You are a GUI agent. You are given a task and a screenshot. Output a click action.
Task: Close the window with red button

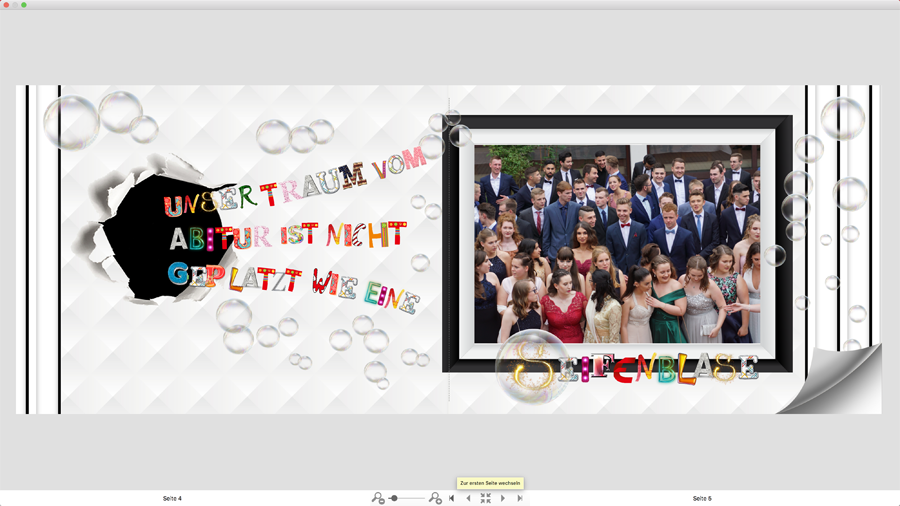(x=6, y=5)
